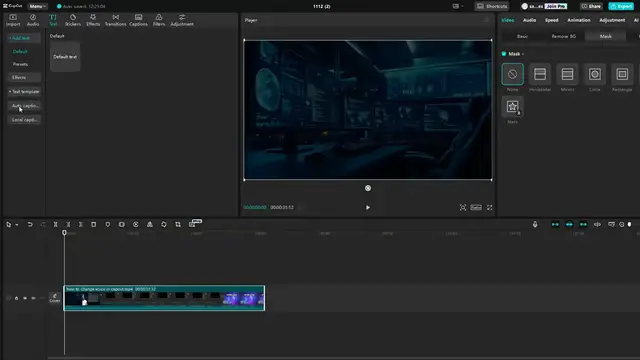640x360 pixels.
Task: Open the Audio media panel
Action: coord(33,20)
